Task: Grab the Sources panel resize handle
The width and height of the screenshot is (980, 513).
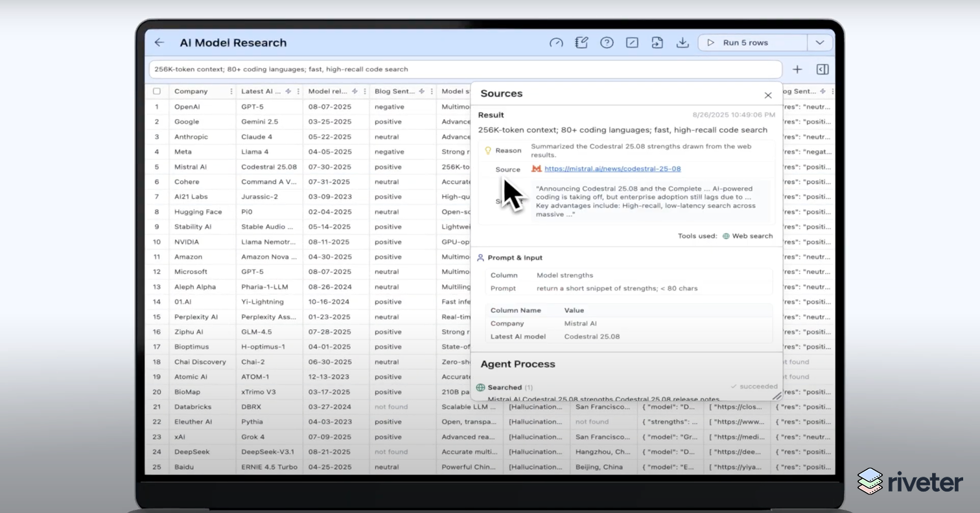Action: [x=776, y=395]
